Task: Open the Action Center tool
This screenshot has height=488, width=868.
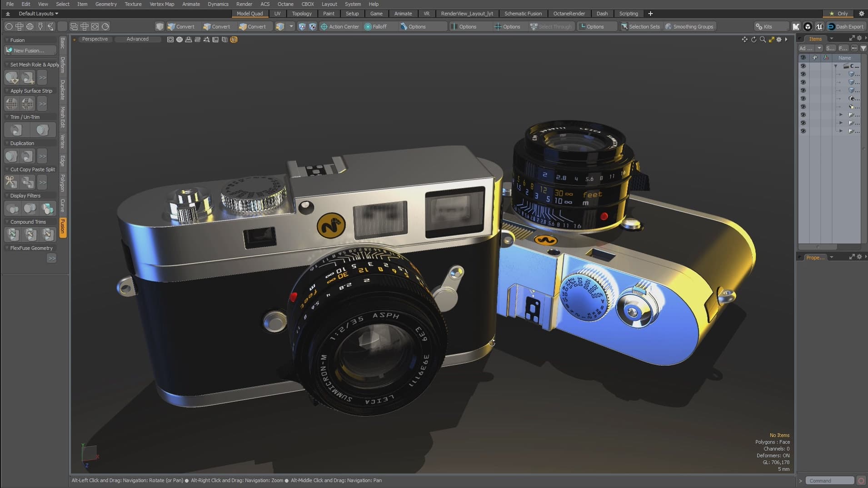Action: (x=339, y=26)
